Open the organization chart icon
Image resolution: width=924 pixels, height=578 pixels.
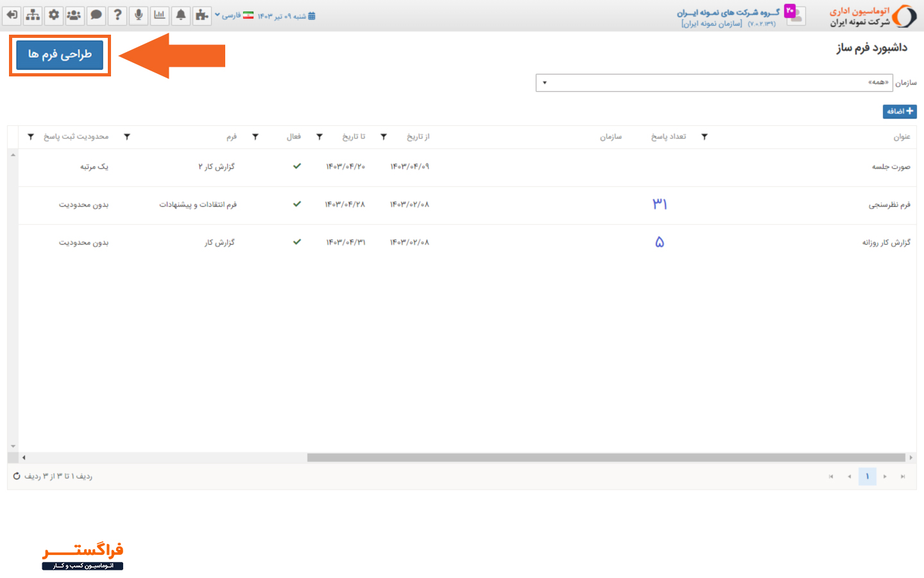pyautogui.click(x=33, y=15)
